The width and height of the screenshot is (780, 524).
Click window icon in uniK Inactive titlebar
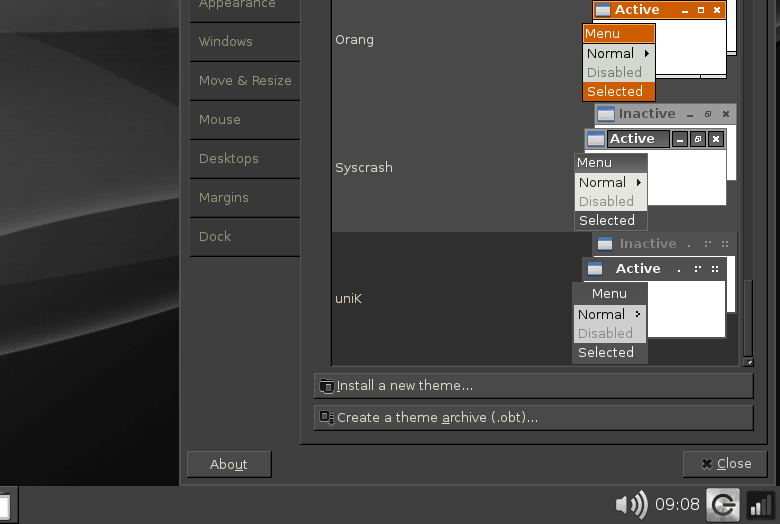point(605,244)
